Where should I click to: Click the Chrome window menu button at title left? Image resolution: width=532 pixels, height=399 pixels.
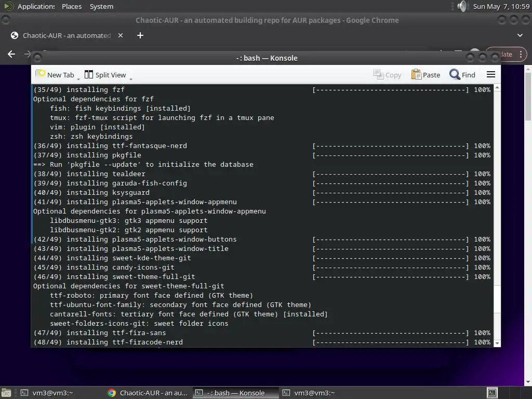pos(5,20)
